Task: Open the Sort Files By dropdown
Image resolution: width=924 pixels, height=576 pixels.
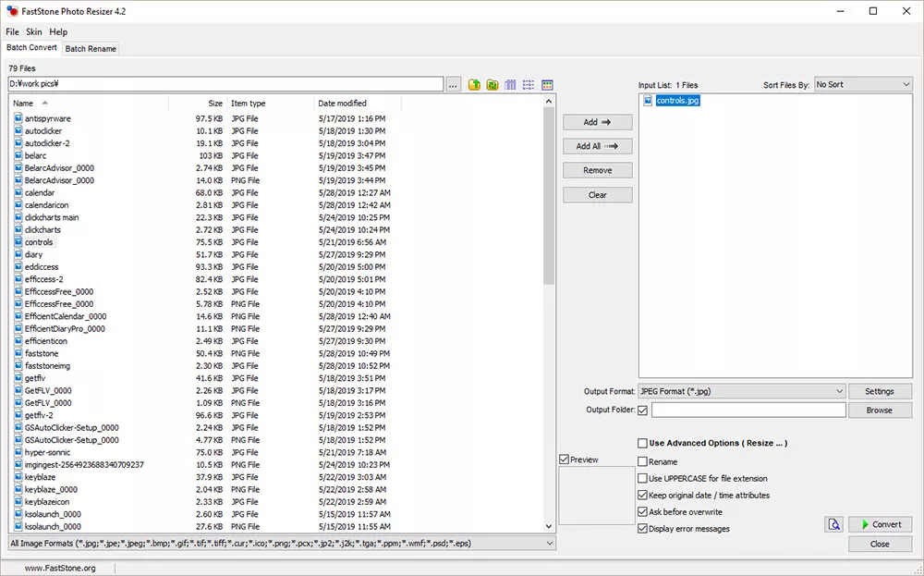Action: coord(863,85)
